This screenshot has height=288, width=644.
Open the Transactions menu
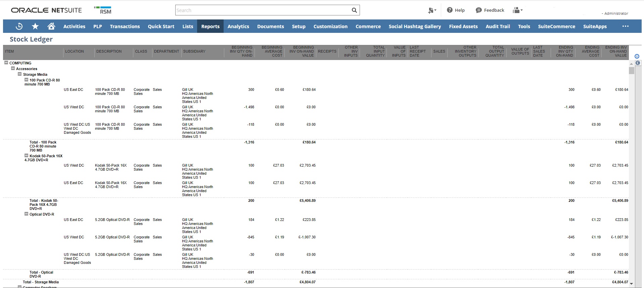coord(125,26)
